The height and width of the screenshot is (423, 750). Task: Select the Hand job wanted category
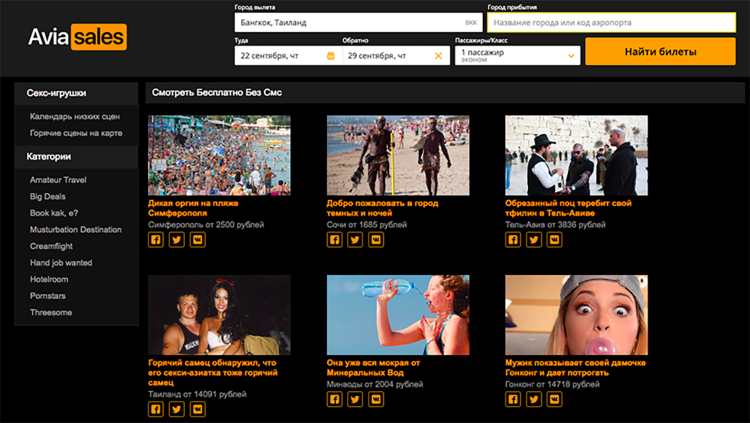tap(61, 263)
